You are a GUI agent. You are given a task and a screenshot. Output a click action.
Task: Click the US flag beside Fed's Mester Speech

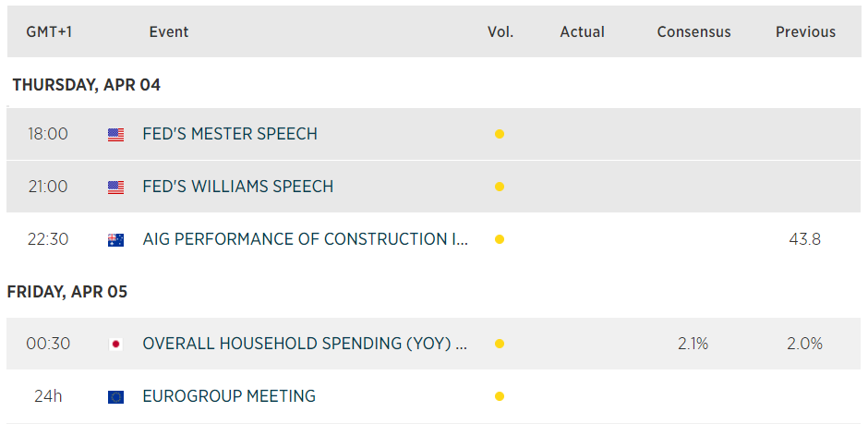coord(115,135)
